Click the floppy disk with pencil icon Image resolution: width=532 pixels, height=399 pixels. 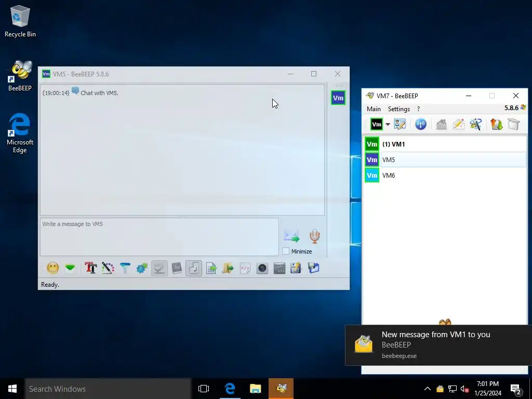296,268
